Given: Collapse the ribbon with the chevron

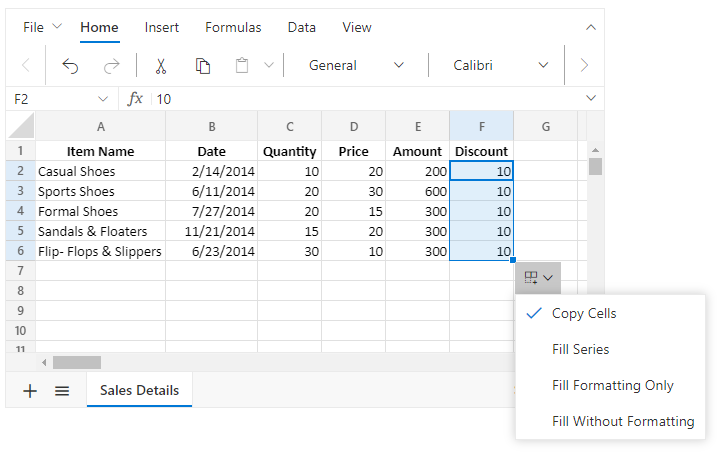Looking at the screenshot, I should 590,27.
